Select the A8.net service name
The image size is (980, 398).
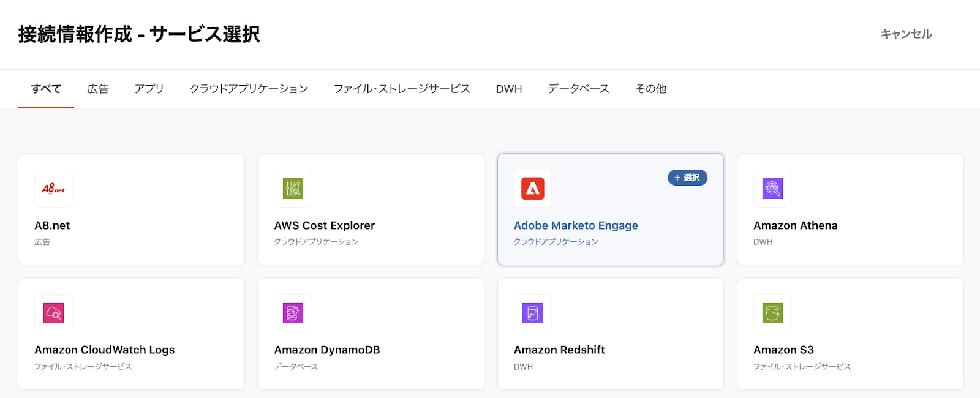click(x=52, y=225)
